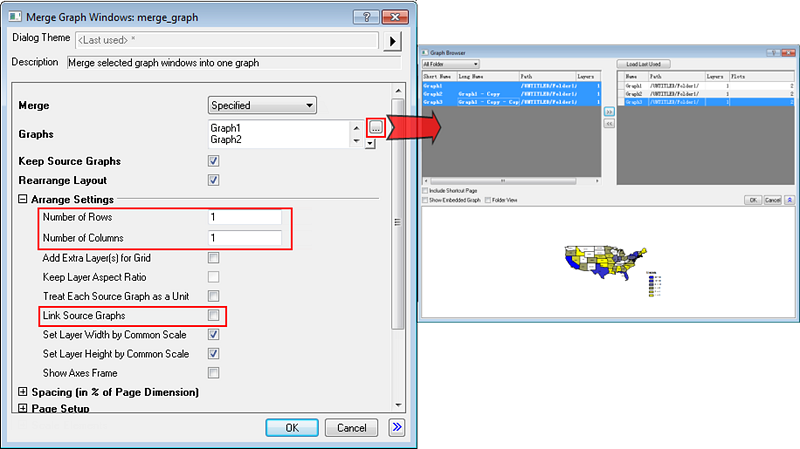Click the Graph Browser title bar icon
The image size is (800, 449).
[x=426, y=52]
